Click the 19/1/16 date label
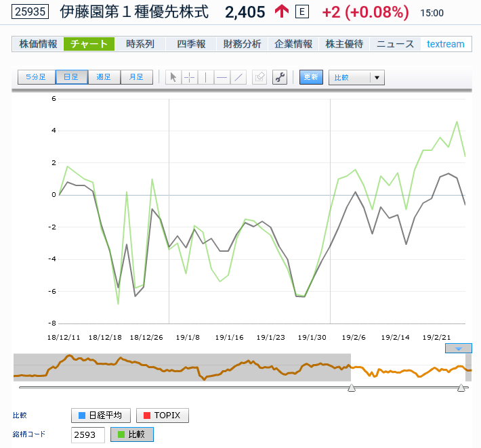The height and width of the screenshot is (448, 481). [x=229, y=338]
